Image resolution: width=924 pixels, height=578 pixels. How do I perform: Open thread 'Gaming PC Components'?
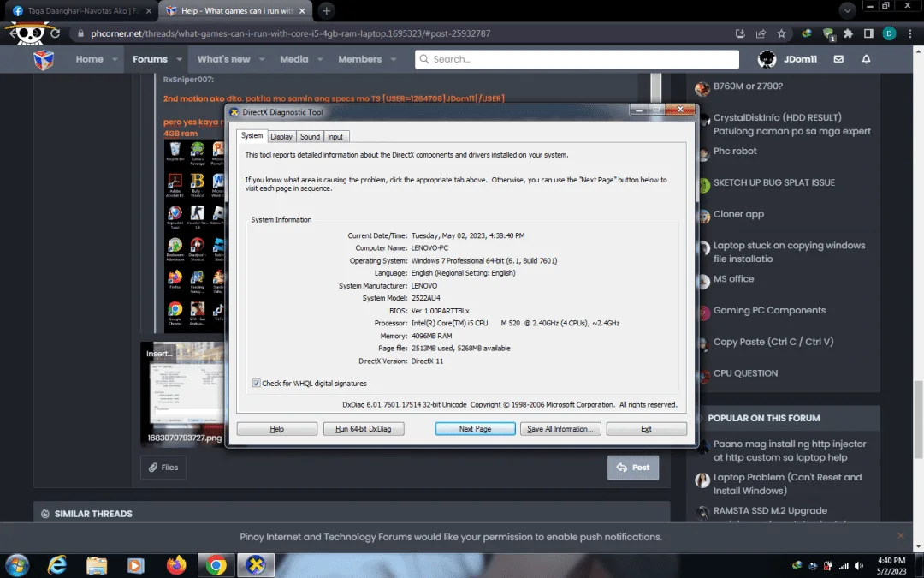(x=769, y=310)
